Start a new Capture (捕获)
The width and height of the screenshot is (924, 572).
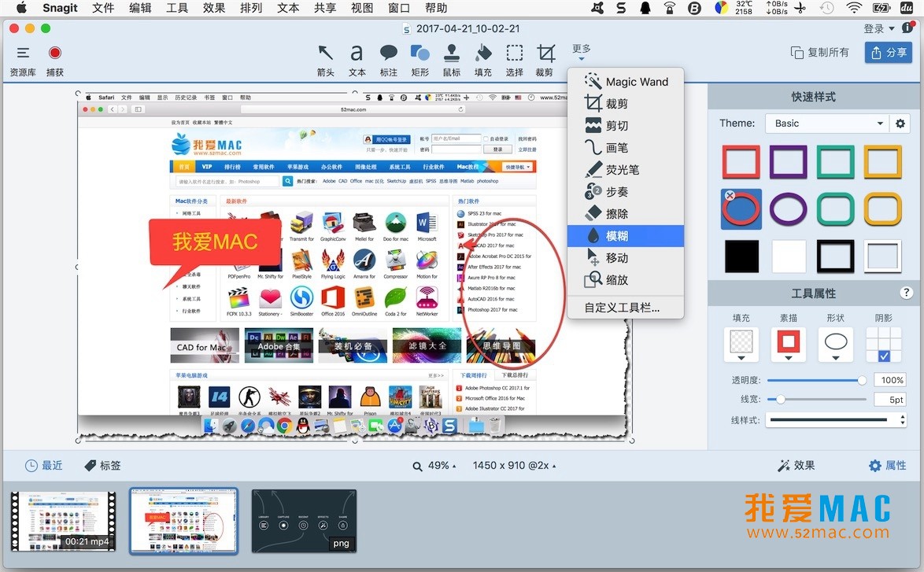tap(55, 61)
